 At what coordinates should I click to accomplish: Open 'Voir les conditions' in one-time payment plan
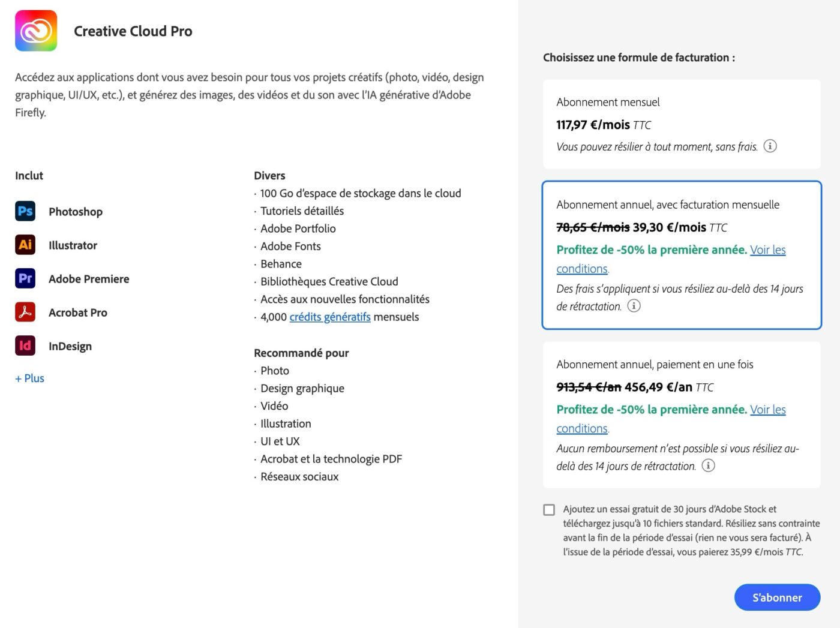point(767,410)
